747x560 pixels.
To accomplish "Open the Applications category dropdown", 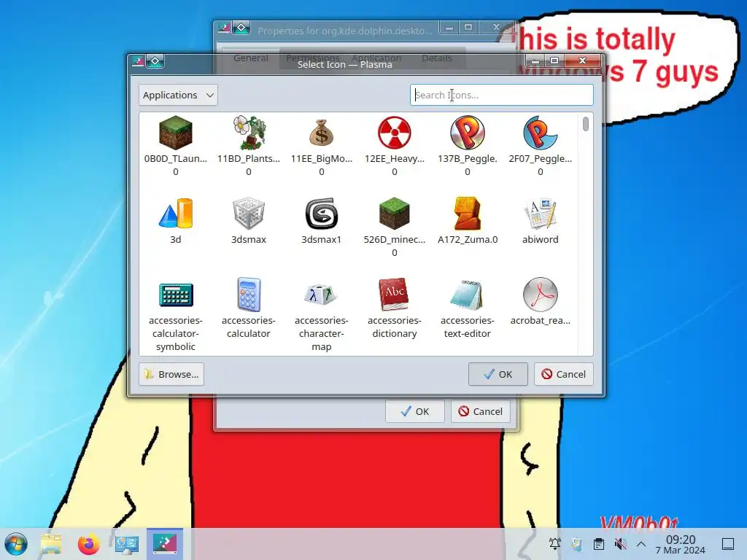I will [178, 95].
